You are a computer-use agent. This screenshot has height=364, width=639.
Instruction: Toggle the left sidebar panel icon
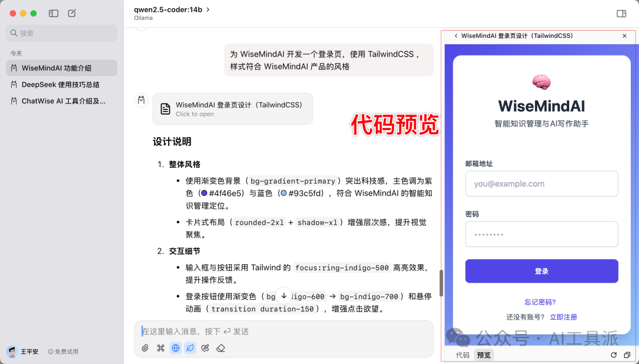(53, 14)
